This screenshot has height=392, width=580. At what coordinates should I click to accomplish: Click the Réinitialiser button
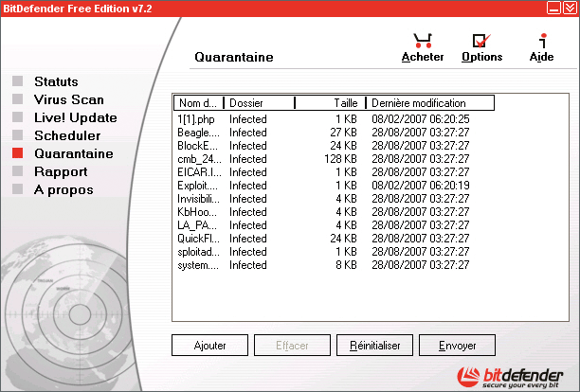(x=374, y=346)
